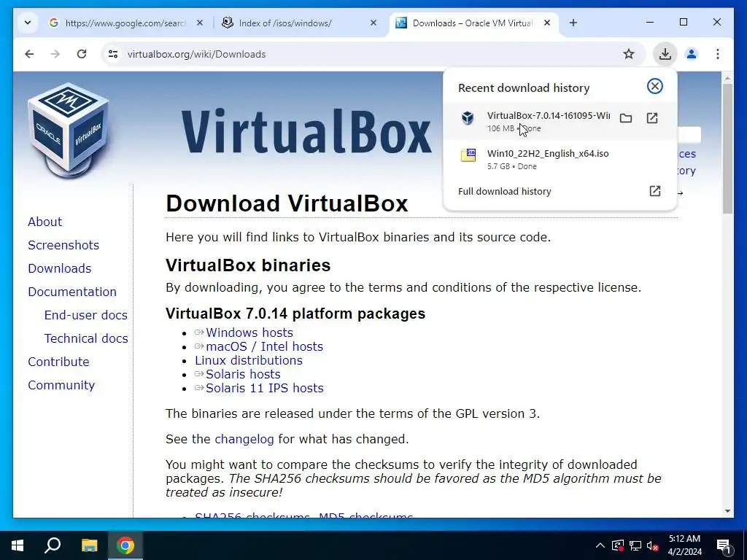Open the Community link
Viewport: 747px width, 560px height.
[61, 385]
